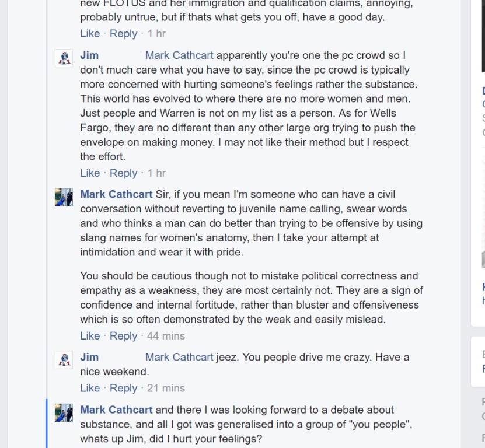Click Mark Cathcart's avatar on last comment
The height and width of the screenshot is (448, 485).
coord(64,412)
